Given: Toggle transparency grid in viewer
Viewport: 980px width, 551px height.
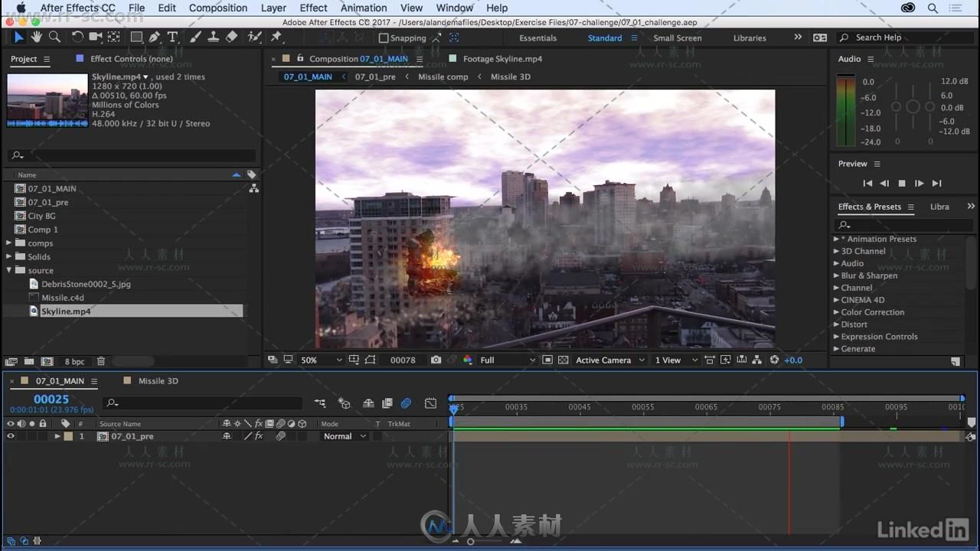Looking at the screenshot, I should [x=563, y=360].
